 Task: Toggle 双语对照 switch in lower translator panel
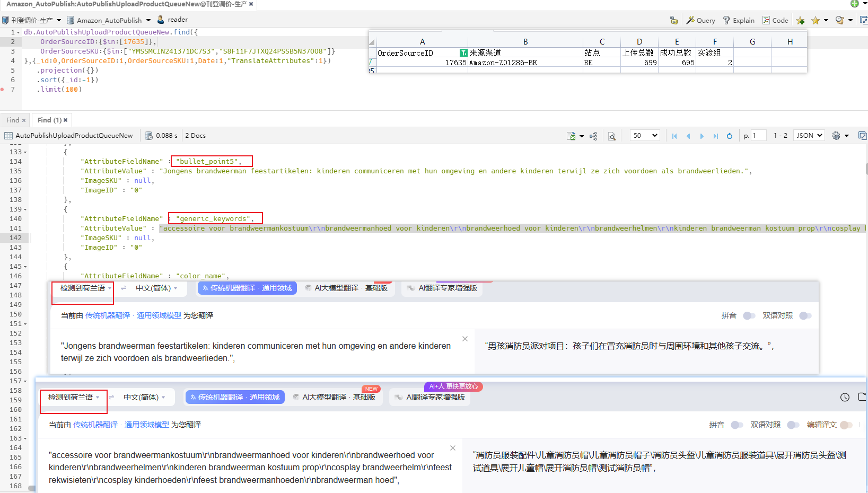(793, 425)
